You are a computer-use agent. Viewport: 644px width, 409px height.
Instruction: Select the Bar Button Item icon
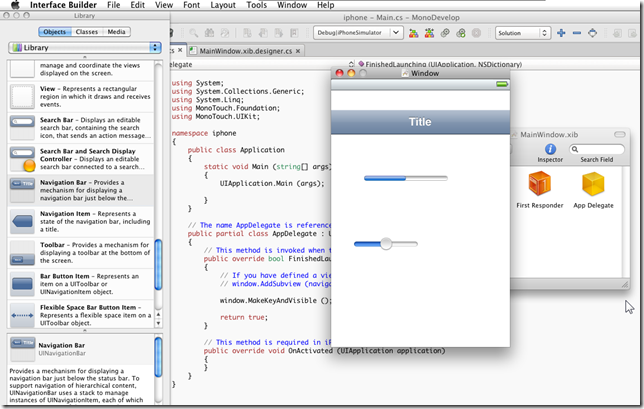[x=22, y=284]
